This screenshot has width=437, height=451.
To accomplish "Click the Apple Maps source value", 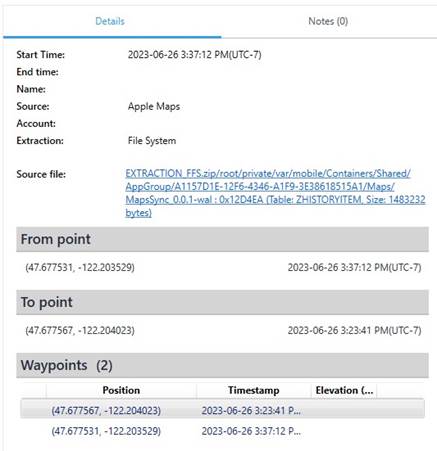I will point(154,107).
